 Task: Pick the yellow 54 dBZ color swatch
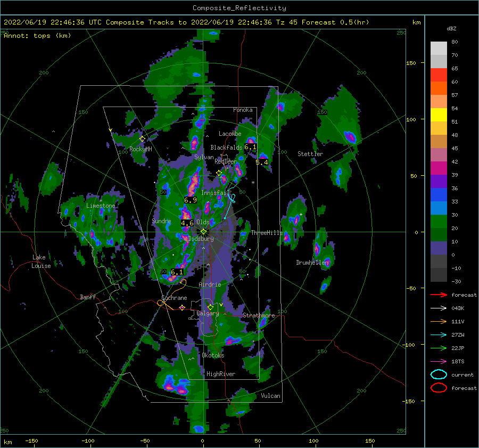point(439,115)
